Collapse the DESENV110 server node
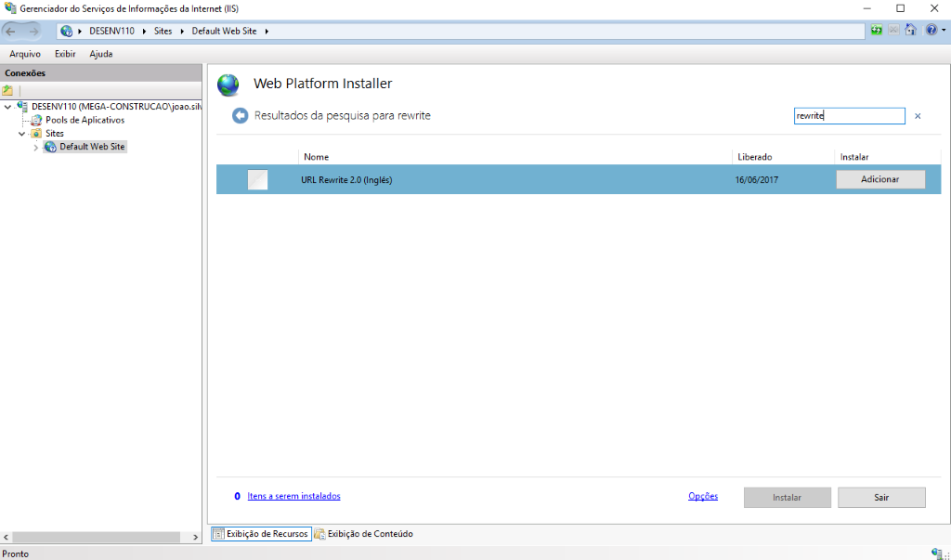 click(8, 107)
